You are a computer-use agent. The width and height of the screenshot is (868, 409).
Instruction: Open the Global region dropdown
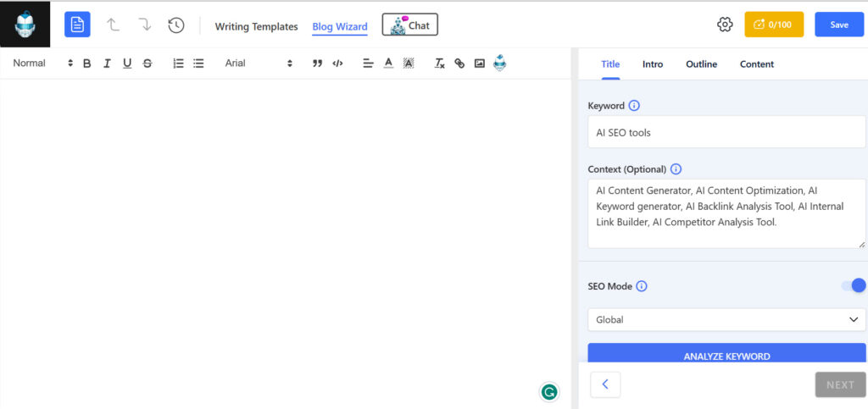click(x=726, y=319)
